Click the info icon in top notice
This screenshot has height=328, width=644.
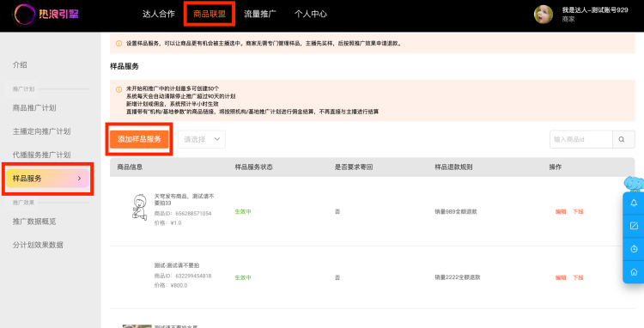(x=118, y=44)
